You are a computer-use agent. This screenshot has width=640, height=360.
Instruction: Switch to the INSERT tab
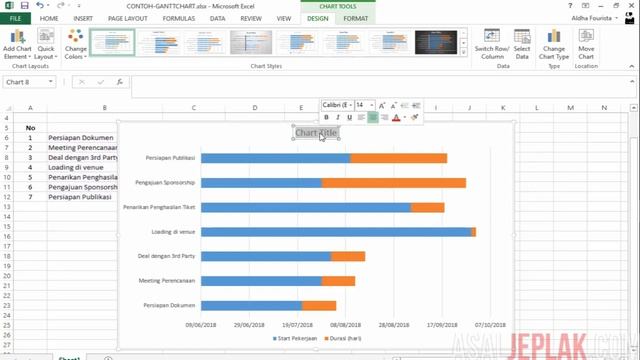83,18
